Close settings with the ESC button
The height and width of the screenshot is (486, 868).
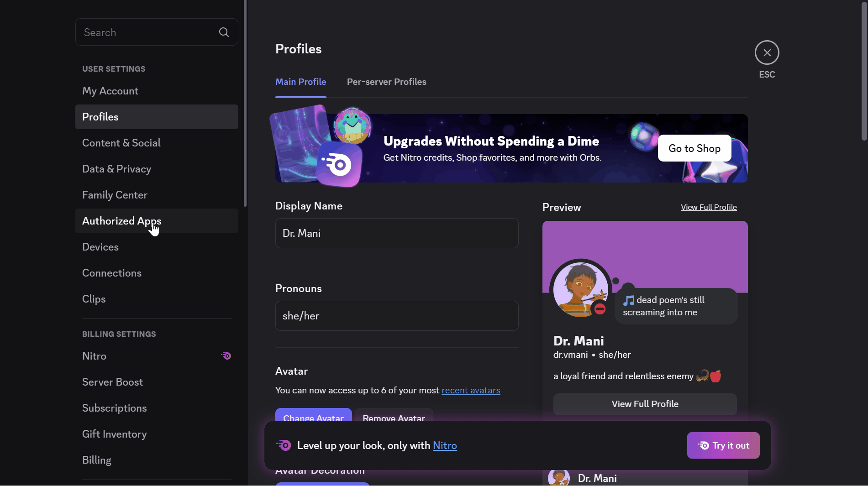(767, 52)
